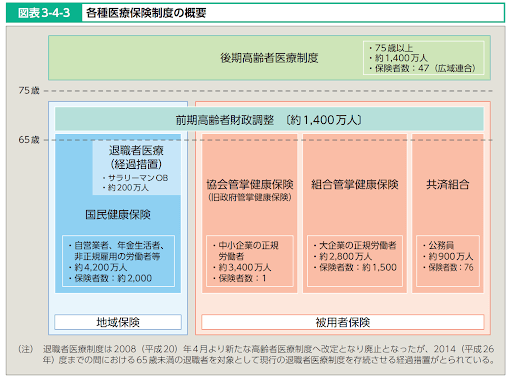Viewport: 512px width, 381px height.
Task: Click the (経過措置) text
Action: (136, 164)
